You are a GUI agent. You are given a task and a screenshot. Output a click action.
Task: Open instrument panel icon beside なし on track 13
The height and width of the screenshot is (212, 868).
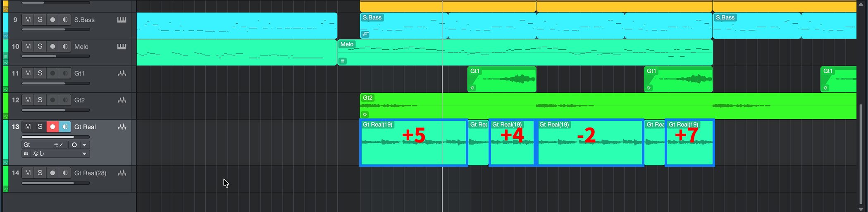[26, 154]
